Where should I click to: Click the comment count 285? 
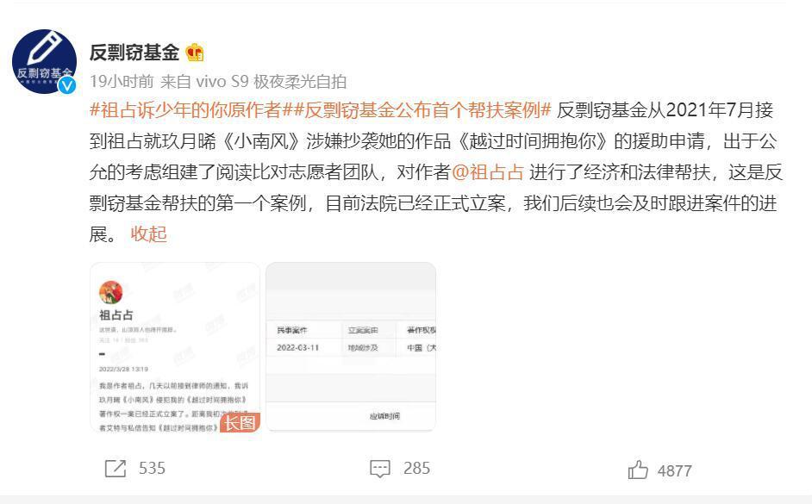(416, 469)
